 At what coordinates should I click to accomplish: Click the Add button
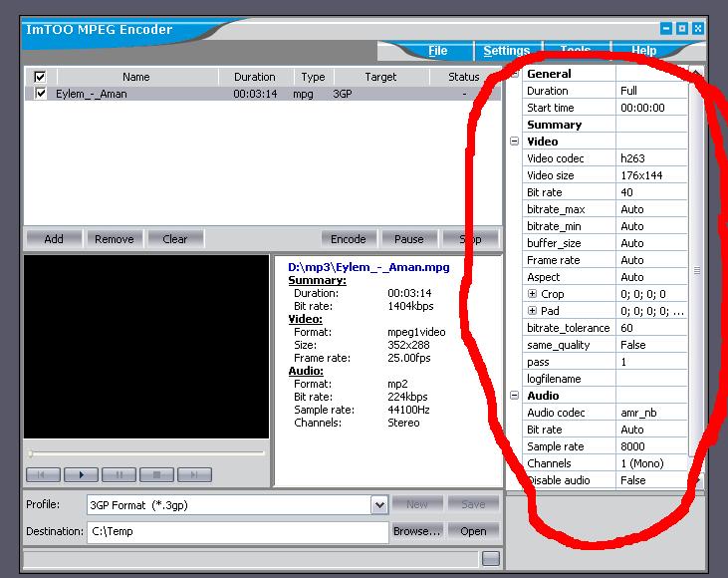click(54, 239)
